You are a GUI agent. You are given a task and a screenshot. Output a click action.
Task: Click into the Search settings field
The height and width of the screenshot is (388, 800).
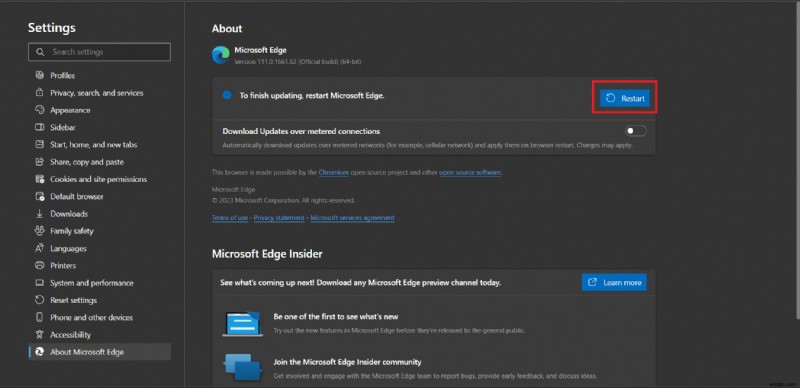point(99,52)
